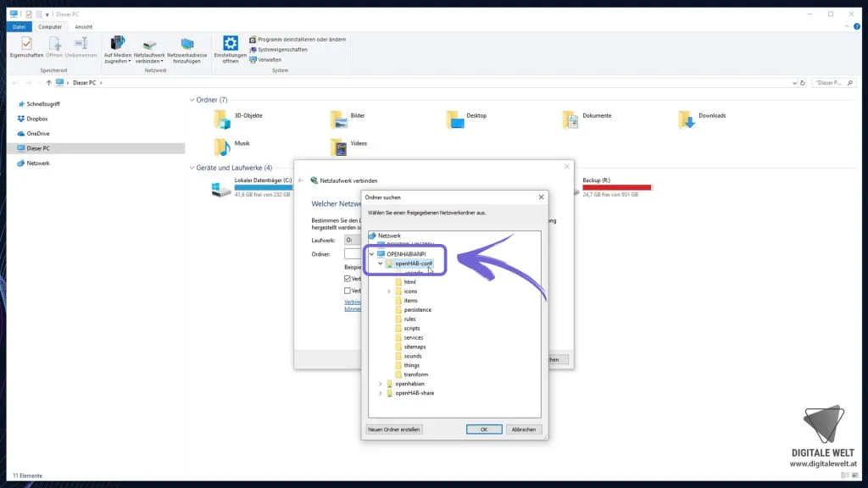Open Einstellungen öffnen gear icon

coord(231,43)
